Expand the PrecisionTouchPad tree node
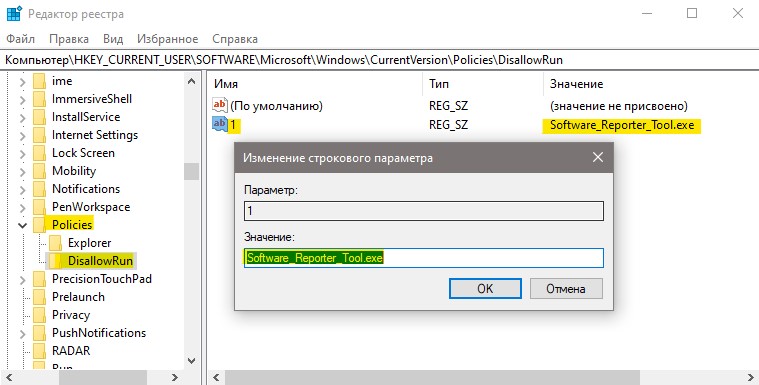 (22, 279)
